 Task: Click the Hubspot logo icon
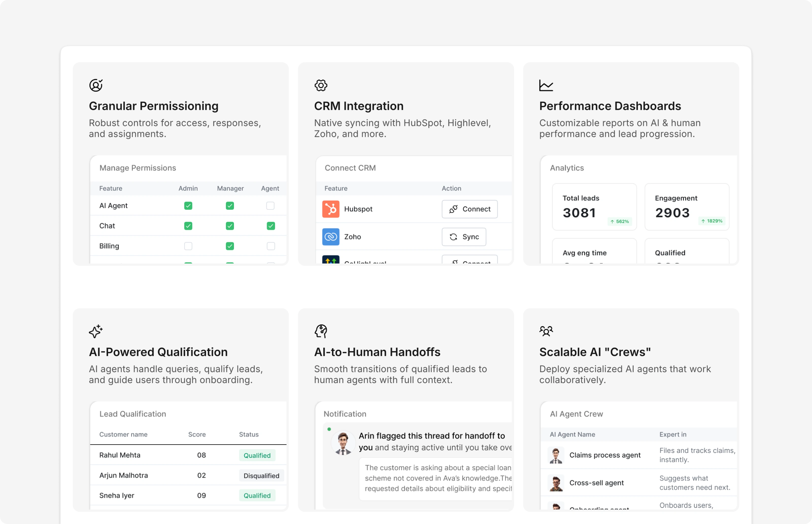pyautogui.click(x=331, y=209)
